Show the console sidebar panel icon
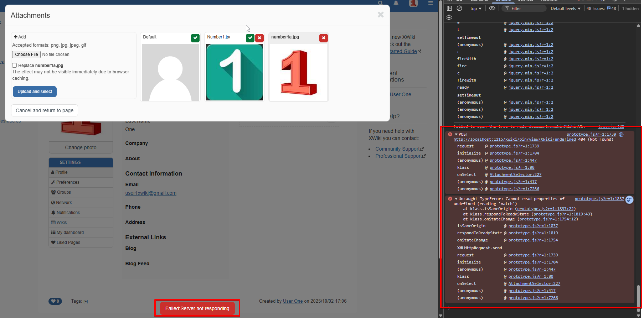Viewport: 644px width, 318px height. pos(449,8)
